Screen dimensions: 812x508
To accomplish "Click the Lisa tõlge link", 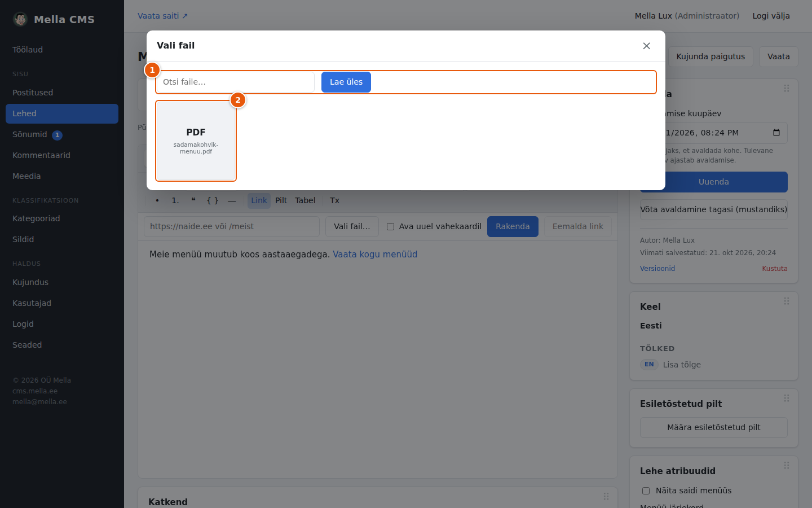I will pos(682,365).
